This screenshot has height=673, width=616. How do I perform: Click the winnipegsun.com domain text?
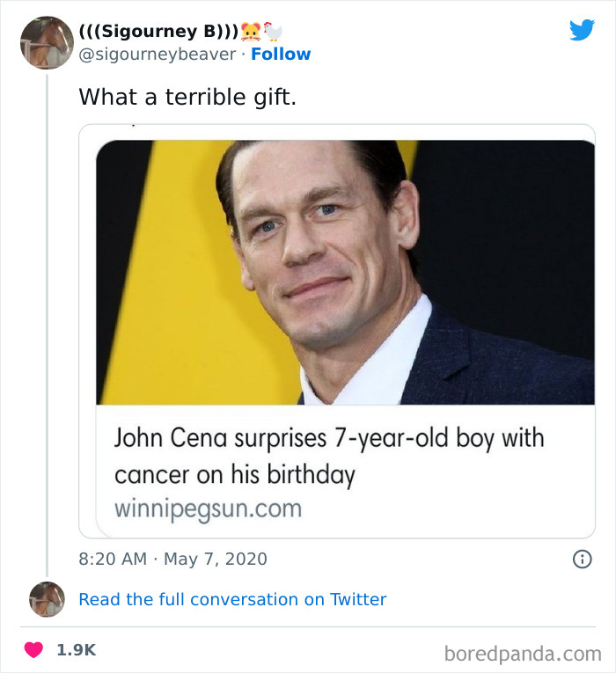[208, 508]
